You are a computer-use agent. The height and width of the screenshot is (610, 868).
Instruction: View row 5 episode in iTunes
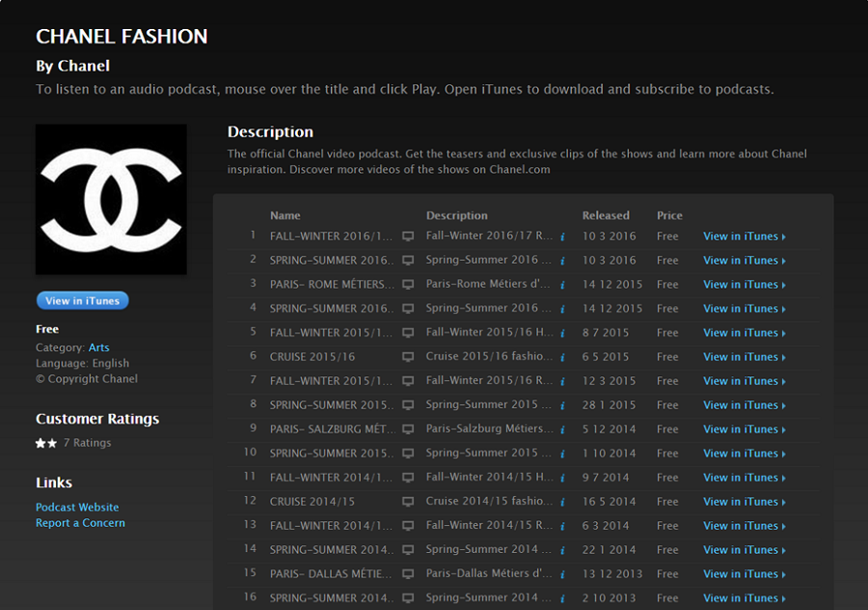pos(744,333)
